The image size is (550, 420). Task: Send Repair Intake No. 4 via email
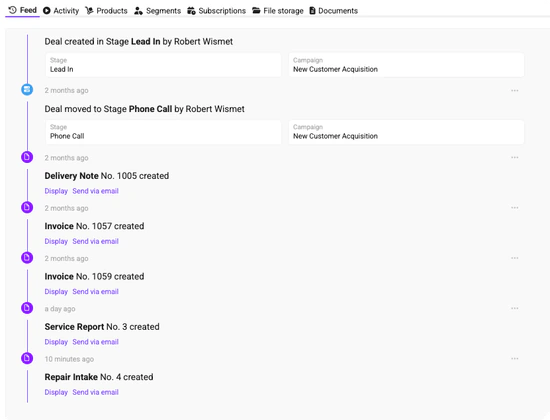[x=95, y=392]
